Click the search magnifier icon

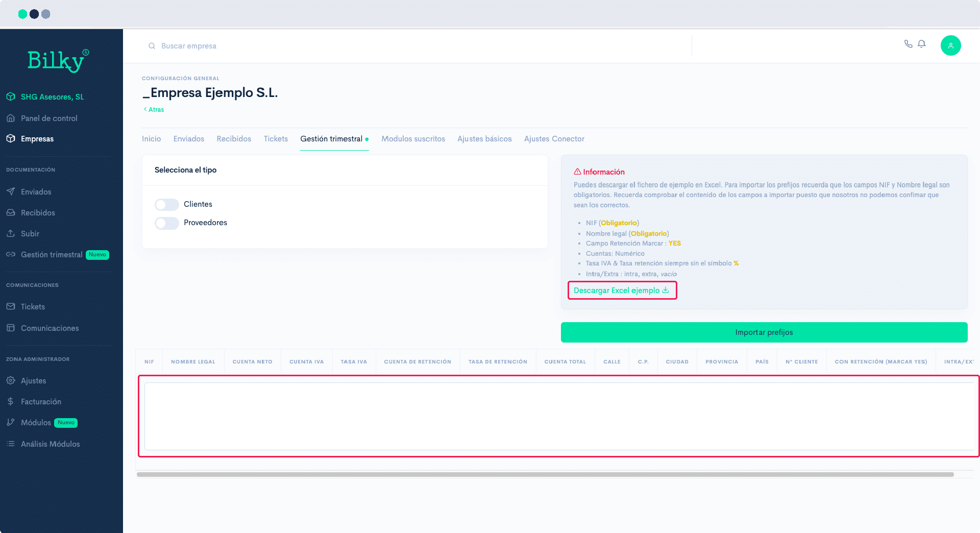152,46
